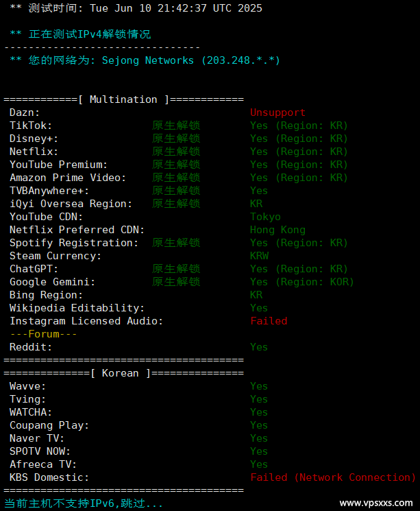Click the 'KBS Domestic:' label
The image size is (420, 511).
pyautogui.click(x=49, y=477)
